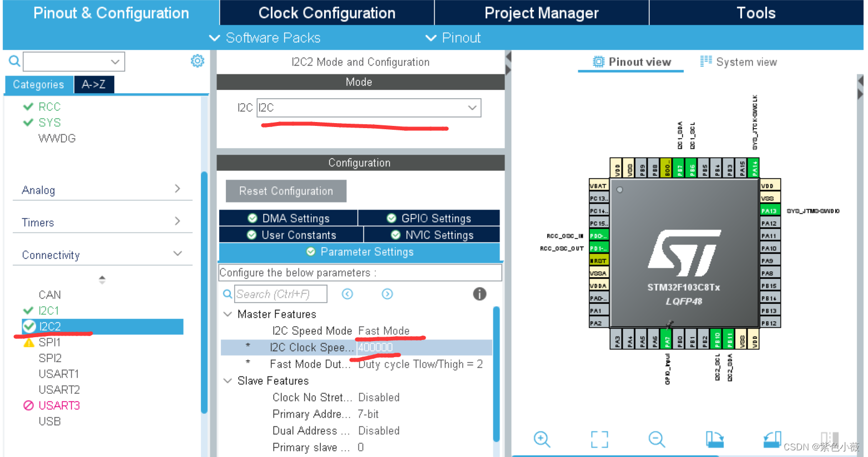Select I2C1 in Connectivity list
The width and height of the screenshot is (868, 457).
click(x=49, y=311)
